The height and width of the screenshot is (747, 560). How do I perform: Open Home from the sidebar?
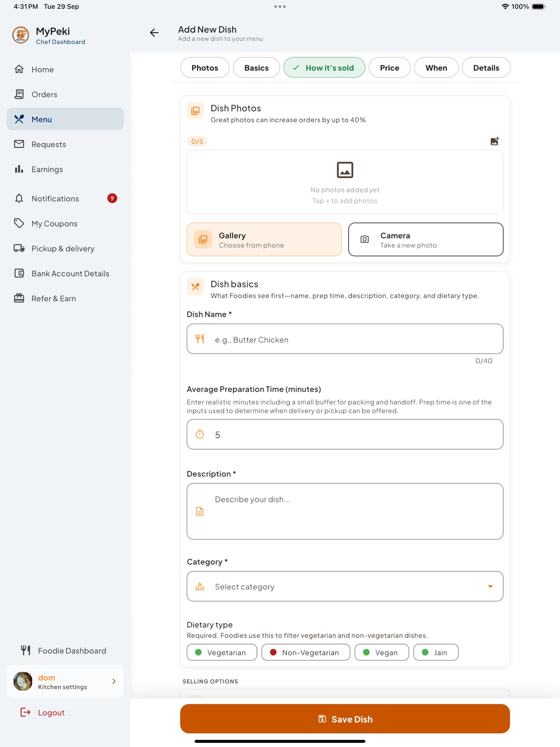(x=65, y=69)
